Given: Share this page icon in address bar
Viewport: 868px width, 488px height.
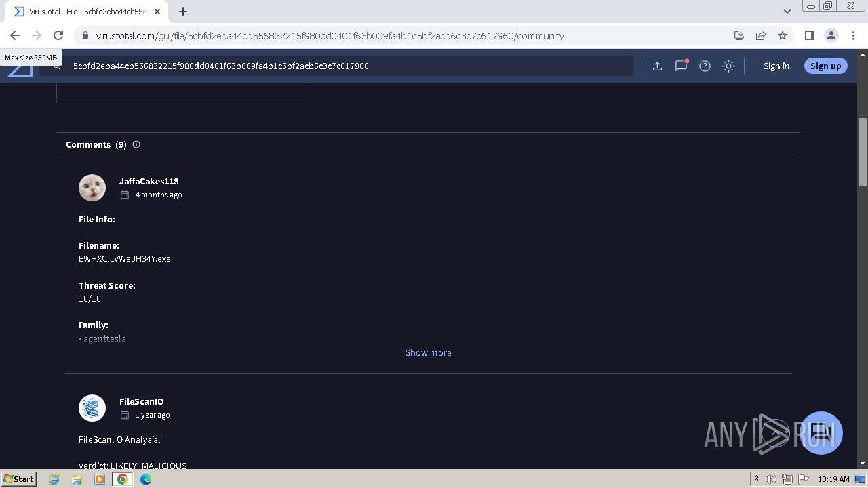Looking at the screenshot, I should coord(761,35).
